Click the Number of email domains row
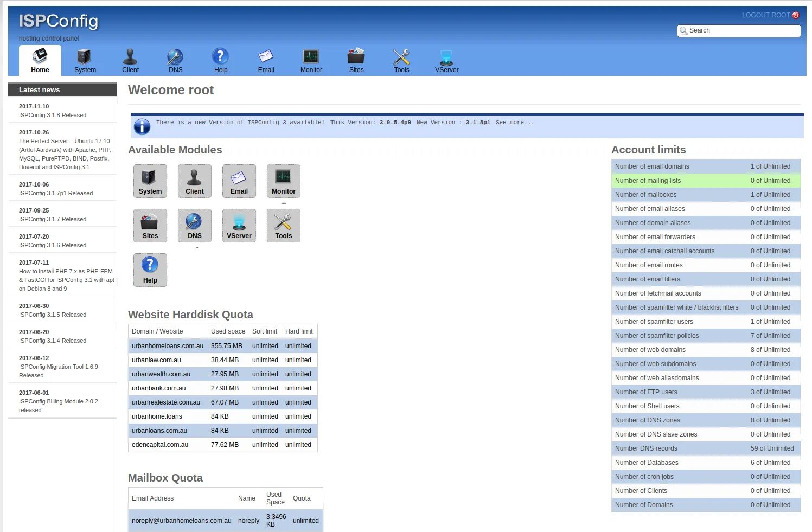Image resolution: width=812 pixels, height=532 pixels. coord(706,166)
